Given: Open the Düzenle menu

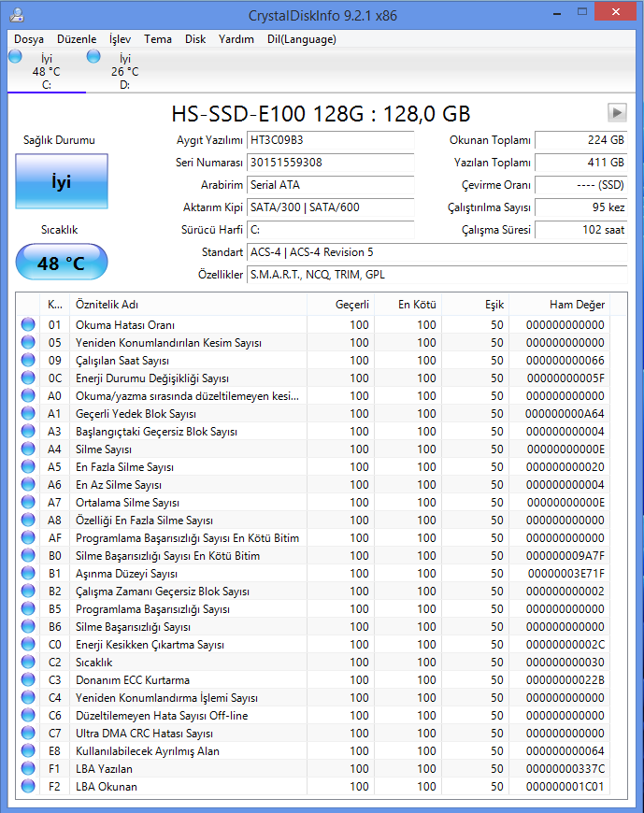Looking at the screenshot, I should point(77,39).
